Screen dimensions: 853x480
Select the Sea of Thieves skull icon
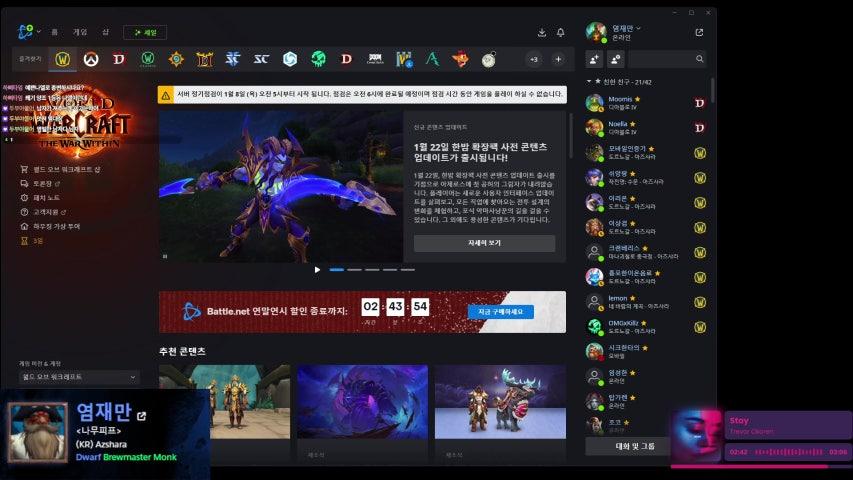click(x=318, y=59)
